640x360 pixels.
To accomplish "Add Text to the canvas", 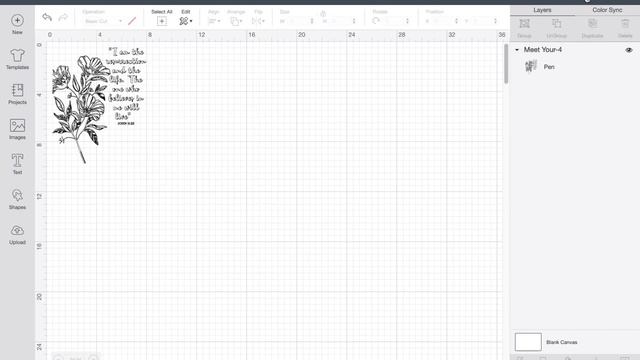I will click(x=17, y=164).
